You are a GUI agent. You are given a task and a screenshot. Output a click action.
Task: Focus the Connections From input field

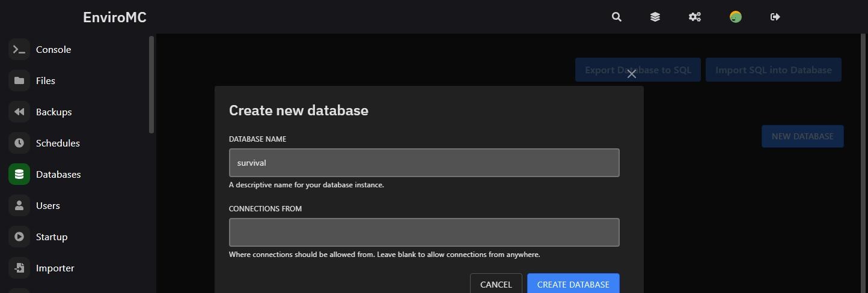click(424, 232)
